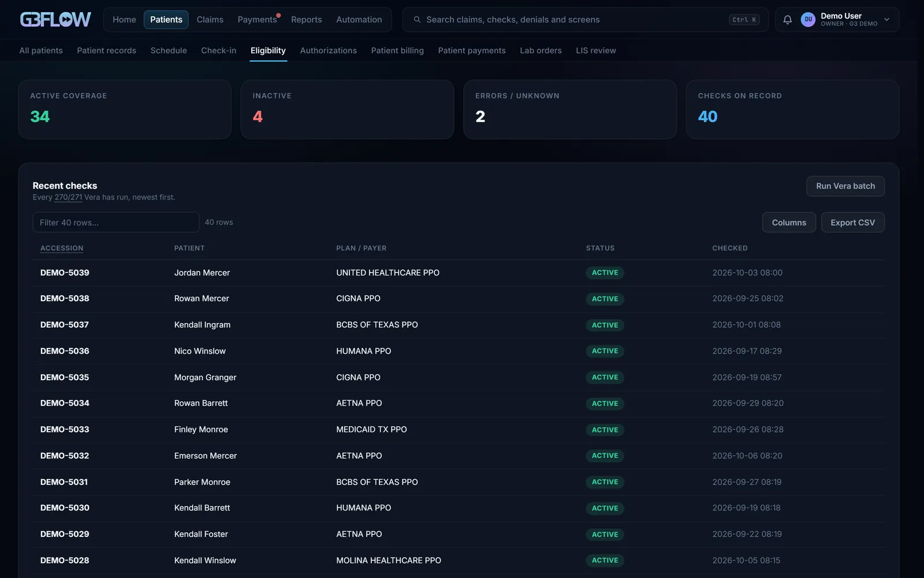Expand the Demo User account menu
The width and height of the screenshot is (924, 578).
[x=886, y=20]
